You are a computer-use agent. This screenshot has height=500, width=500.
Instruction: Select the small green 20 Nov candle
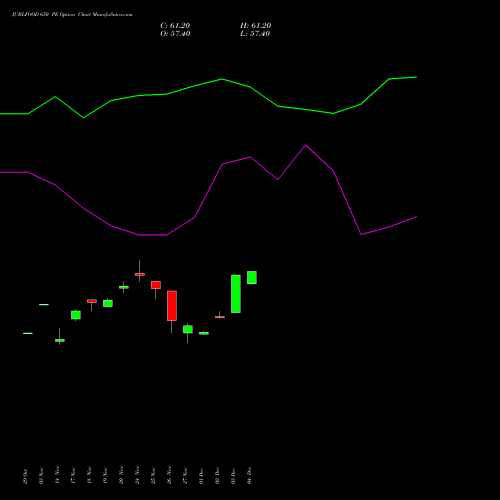click(x=124, y=287)
